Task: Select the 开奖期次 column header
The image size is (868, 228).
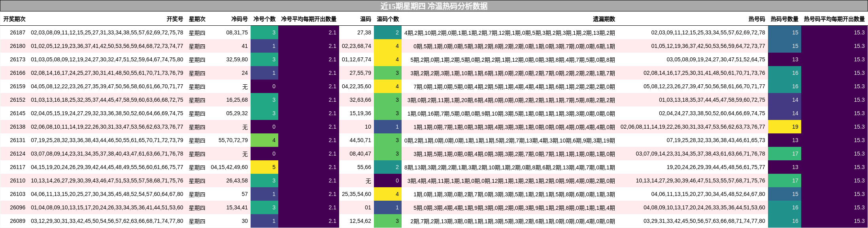Action: [x=14, y=19]
